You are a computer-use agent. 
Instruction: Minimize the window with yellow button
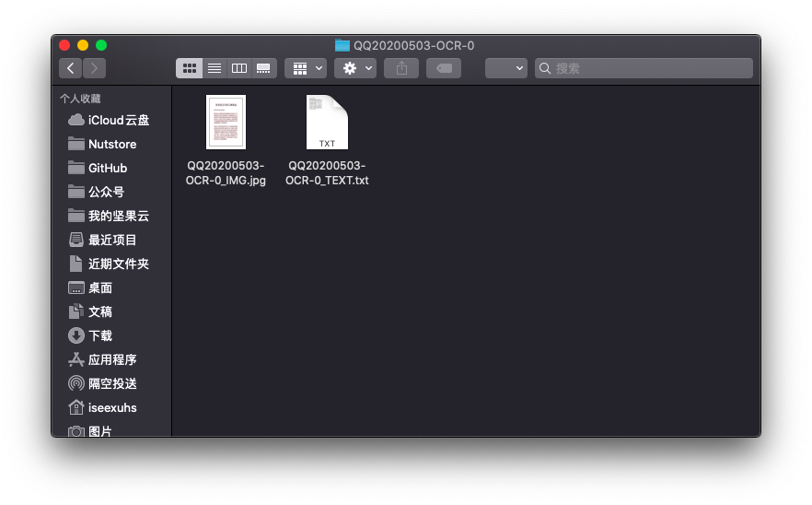pyautogui.click(x=83, y=46)
